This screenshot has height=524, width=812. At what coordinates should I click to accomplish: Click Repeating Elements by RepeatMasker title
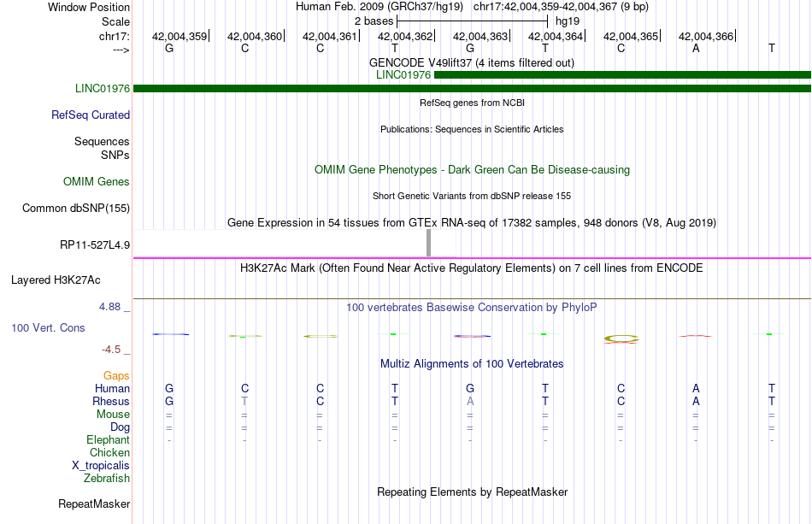[x=473, y=492]
